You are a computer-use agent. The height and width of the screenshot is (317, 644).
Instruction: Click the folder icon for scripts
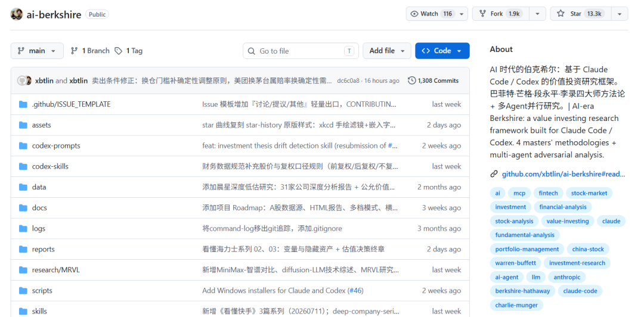[23, 291]
